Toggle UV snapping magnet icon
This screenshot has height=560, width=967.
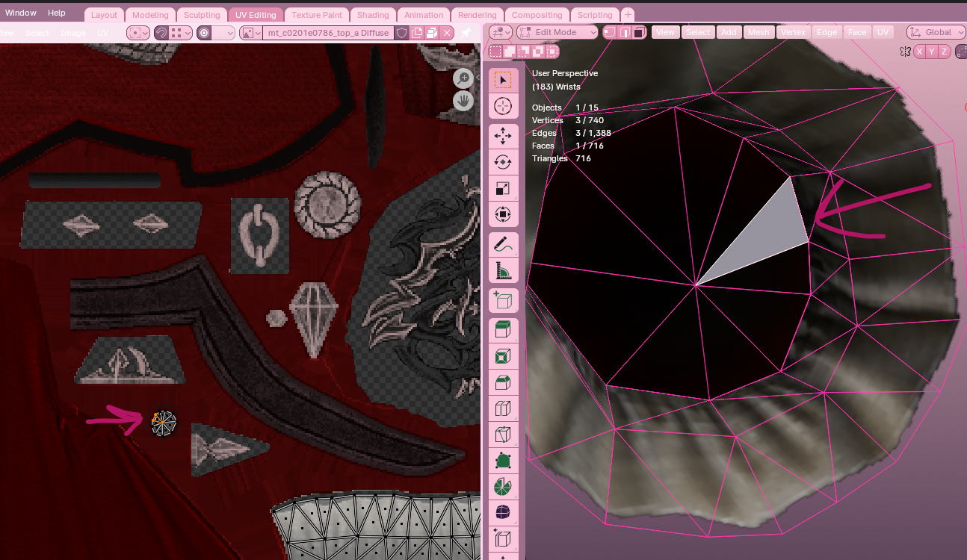click(161, 33)
